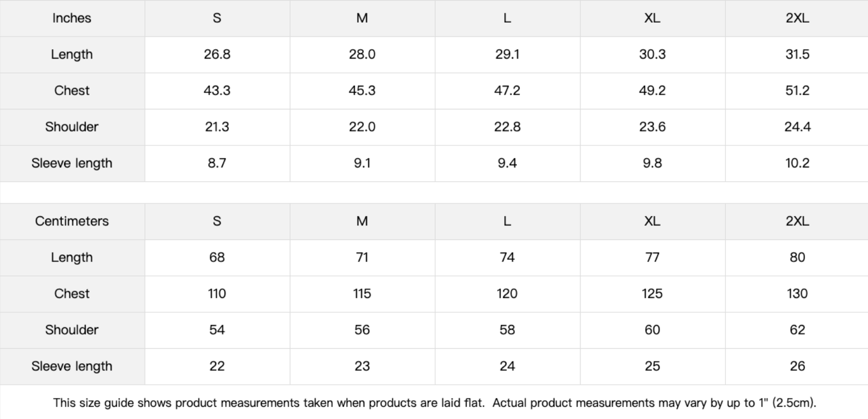
Task: Click the Sleeve length row label in Inches table
Action: (72, 163)
